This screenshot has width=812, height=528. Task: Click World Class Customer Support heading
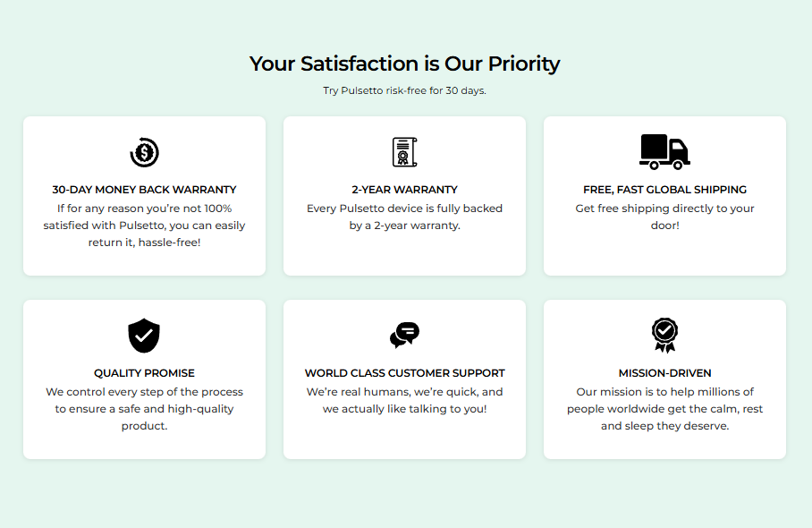pos(404,373)
